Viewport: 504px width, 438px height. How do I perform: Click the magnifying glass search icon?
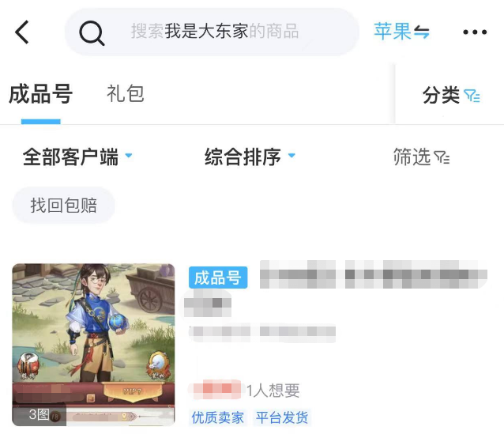click(x=92, y=32)
